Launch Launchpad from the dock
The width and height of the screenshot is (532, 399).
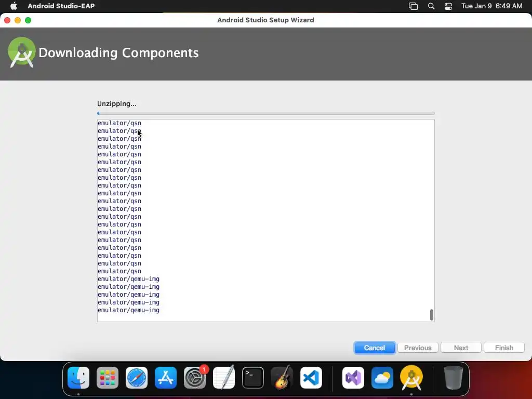108,378
